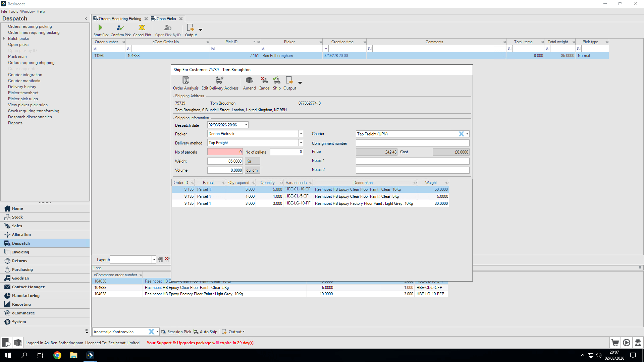The width and height of the screenshot is (644, 362).
Task: Click the Cancel icon in ship dialog
Action: (x=264, y=80)
